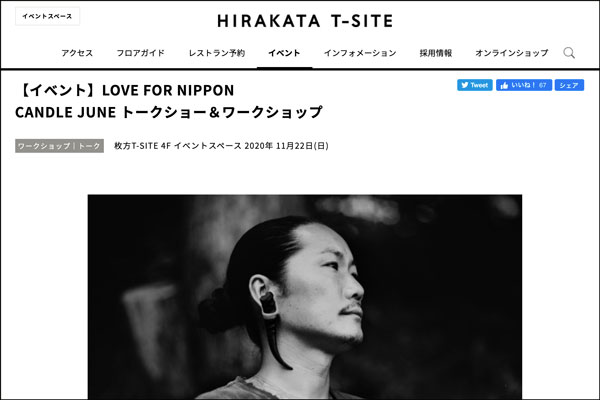Click the Facebook シェア share button
The image size is (600, 400).
click(569, 85)
